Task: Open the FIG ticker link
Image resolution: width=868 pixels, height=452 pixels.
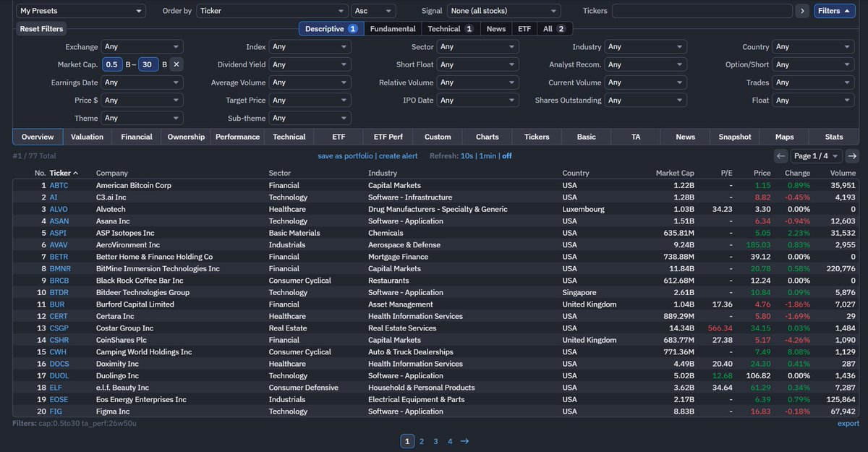Action: point(55,412)
